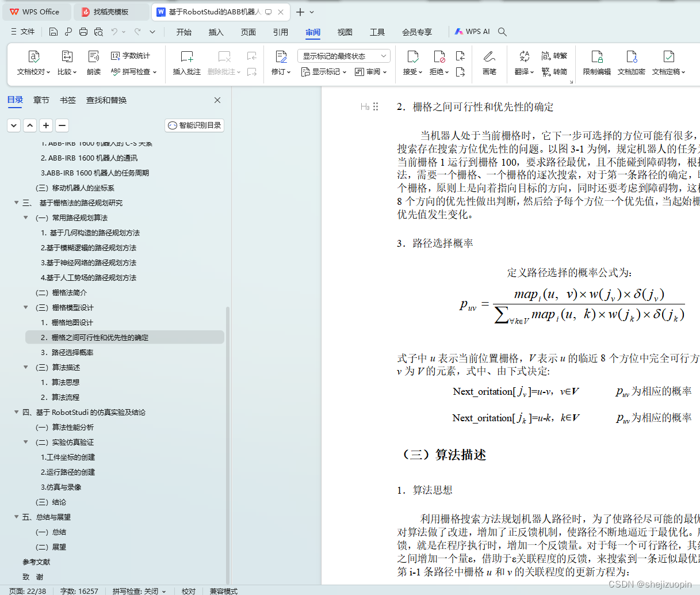700x595 pixels.
Task: Click the Print icon in quick access toolbar
Action: pos(83,32)
